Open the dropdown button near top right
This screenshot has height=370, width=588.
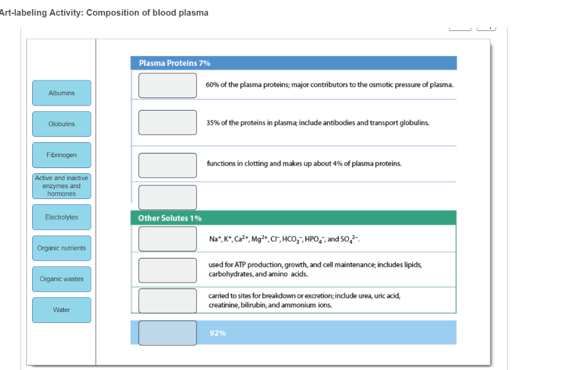486,26
